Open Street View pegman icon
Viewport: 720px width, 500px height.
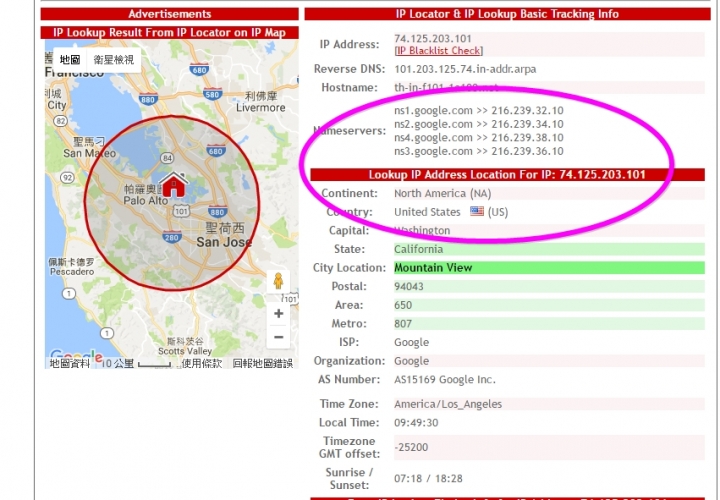point(278,281)
